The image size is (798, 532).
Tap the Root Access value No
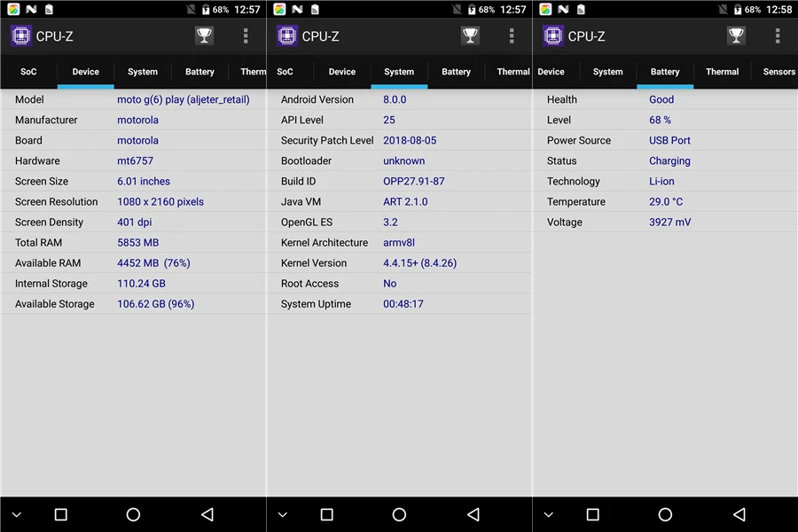390,284
